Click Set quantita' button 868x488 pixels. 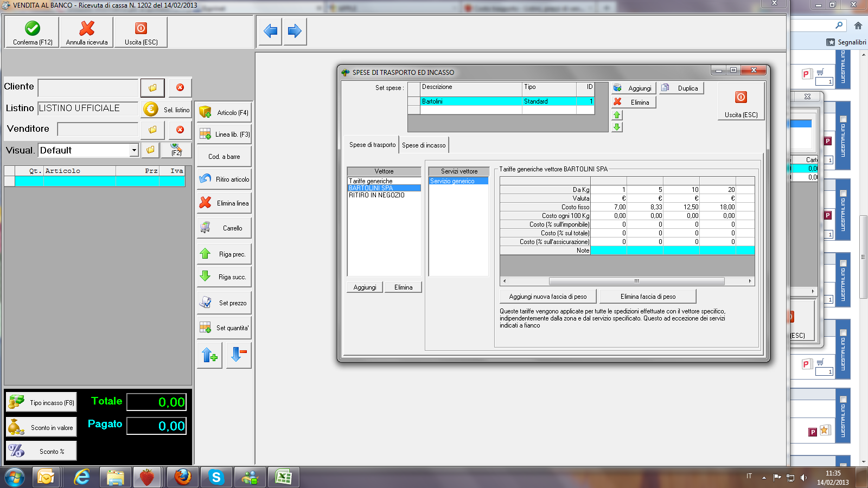[224, 328]
